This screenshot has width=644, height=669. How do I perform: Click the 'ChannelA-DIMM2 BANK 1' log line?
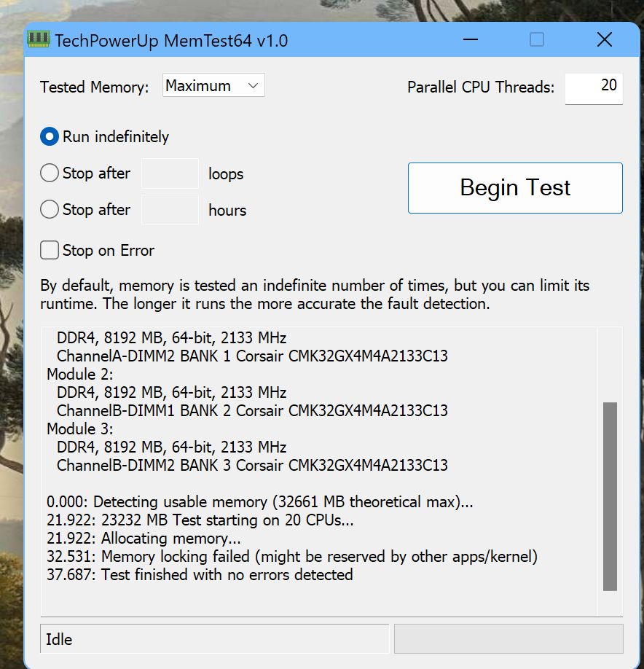(252, 356)
